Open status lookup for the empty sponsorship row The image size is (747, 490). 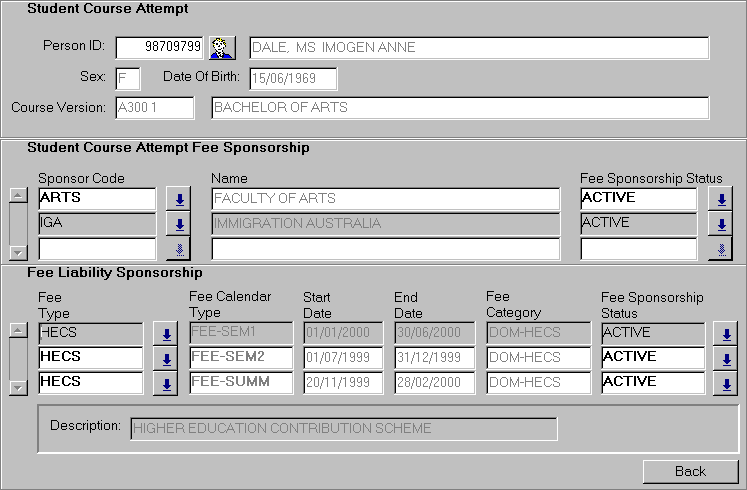721,249
